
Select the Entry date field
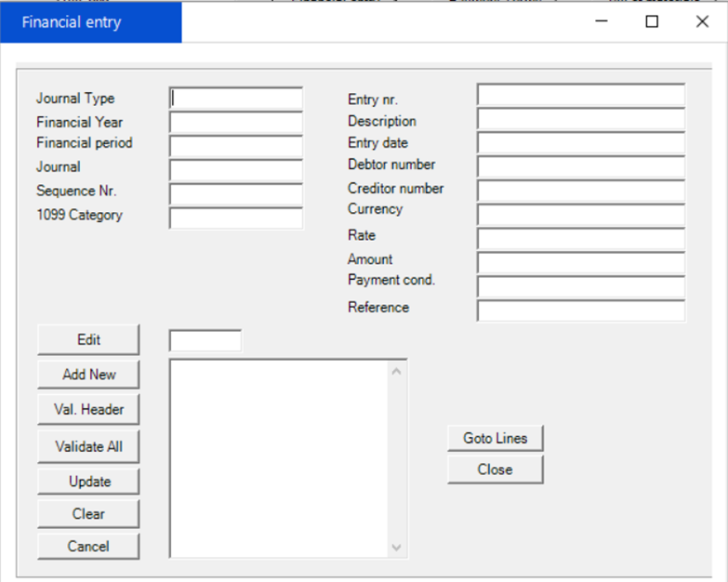click(581, 143)
